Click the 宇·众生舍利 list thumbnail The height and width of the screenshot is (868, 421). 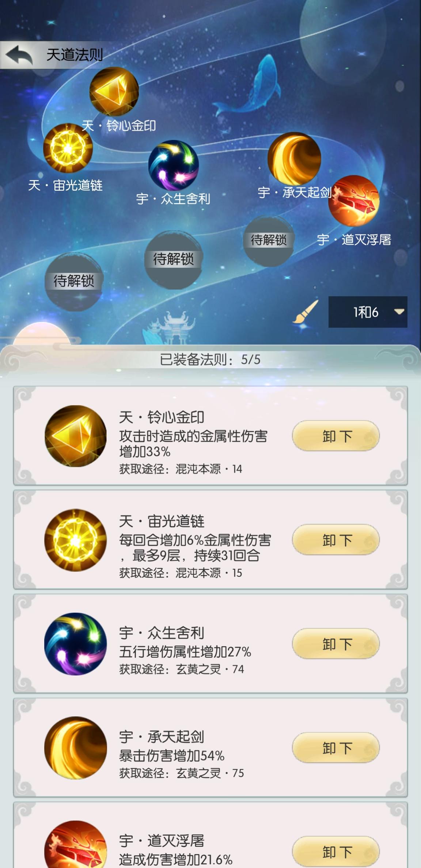pos(76,644)
